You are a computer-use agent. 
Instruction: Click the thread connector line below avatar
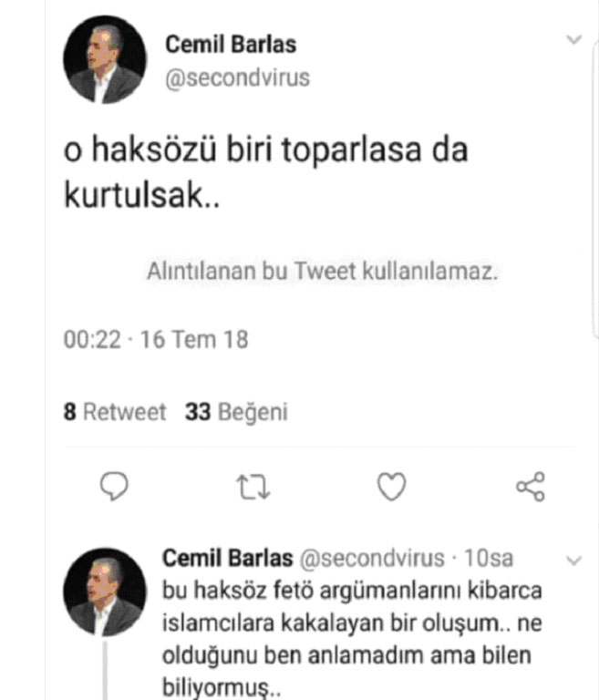click(106, 672)
